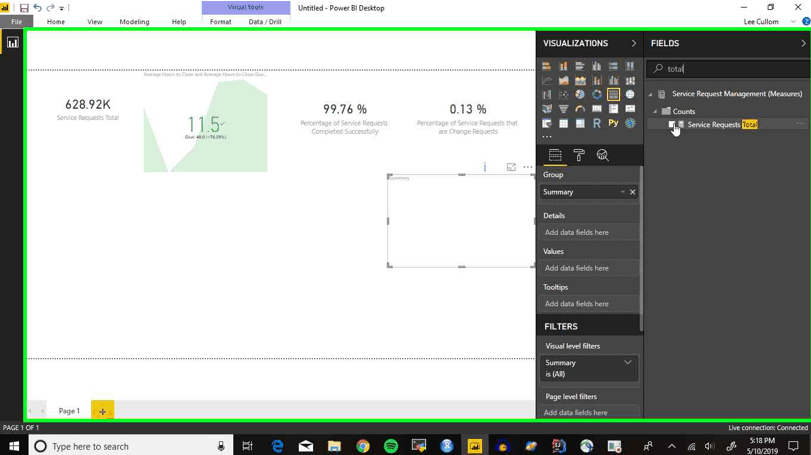Add a new report page
This screenshot has width=811, height=455.
click(102, 411)
